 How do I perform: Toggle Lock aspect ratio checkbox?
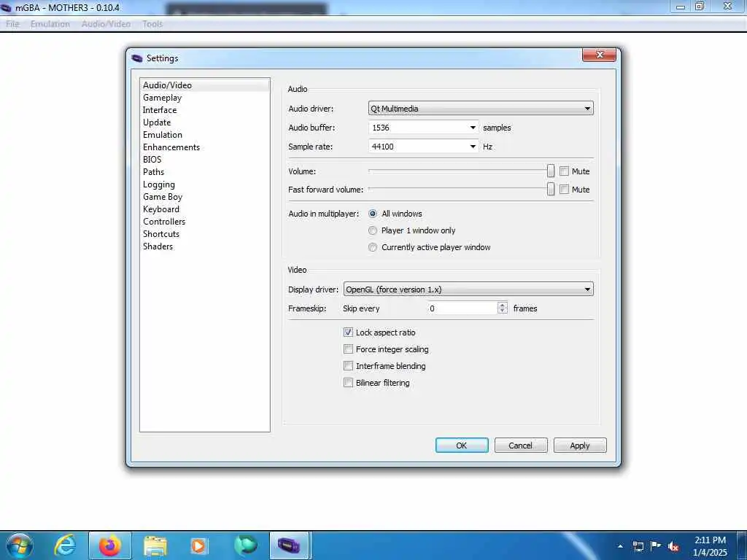[348, 332]
